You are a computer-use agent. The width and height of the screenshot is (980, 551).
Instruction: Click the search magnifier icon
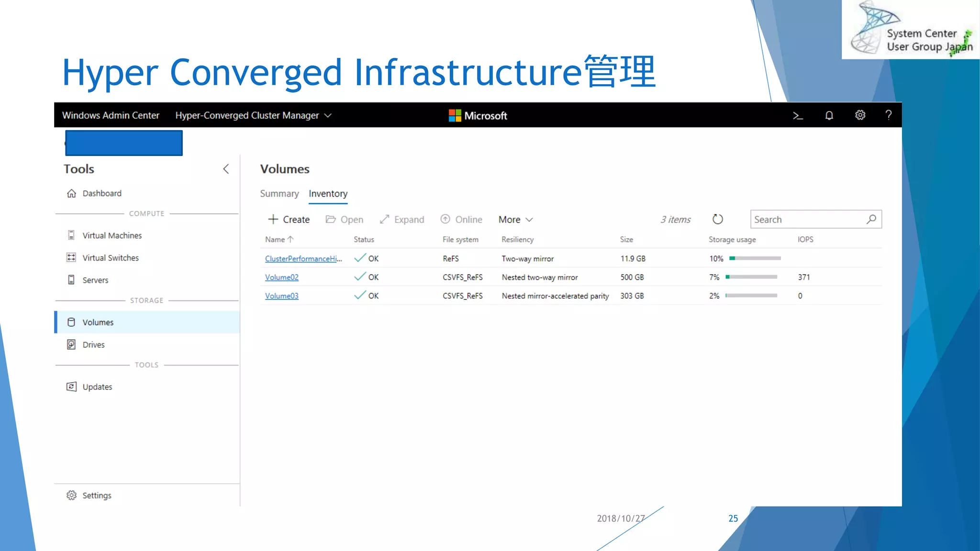pos(871,219)
